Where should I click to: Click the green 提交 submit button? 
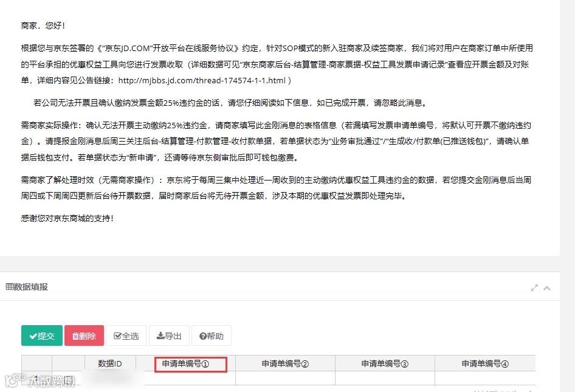click(42, 335)
